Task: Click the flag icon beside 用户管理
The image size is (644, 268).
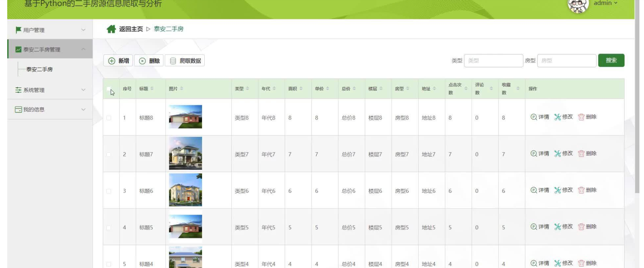Action: [x=18, y=30]
